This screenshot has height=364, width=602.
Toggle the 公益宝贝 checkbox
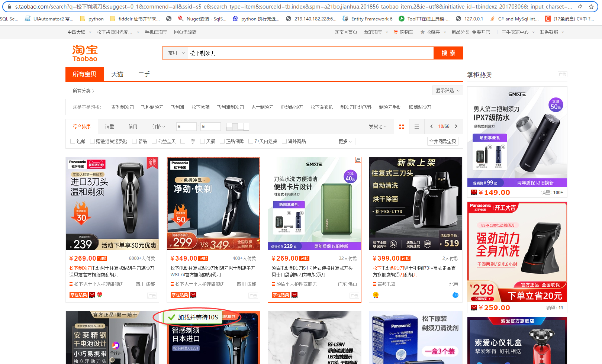click(154, 141)
